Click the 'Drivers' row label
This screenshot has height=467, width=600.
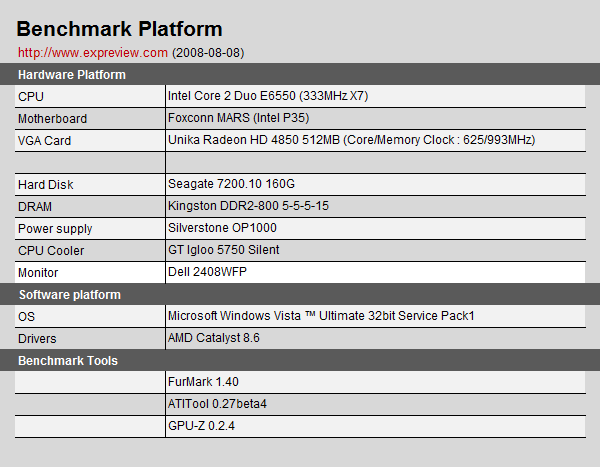pos(37,339)
